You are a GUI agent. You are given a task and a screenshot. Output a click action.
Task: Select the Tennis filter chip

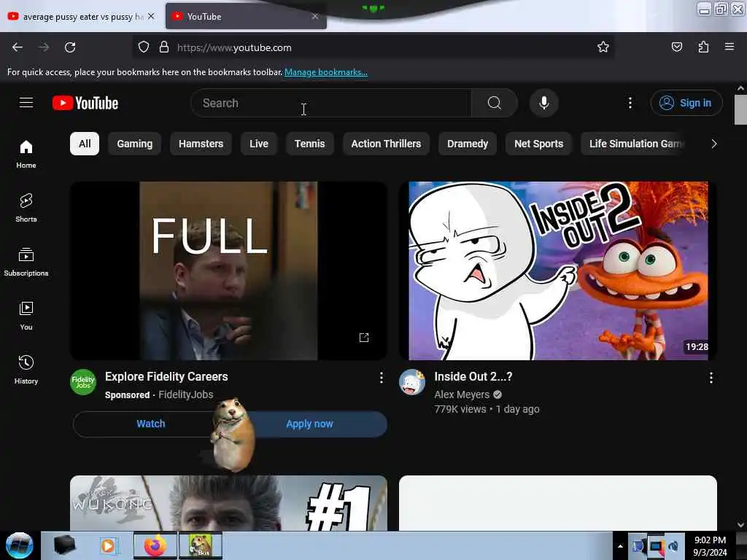click(x=309, y=144)
